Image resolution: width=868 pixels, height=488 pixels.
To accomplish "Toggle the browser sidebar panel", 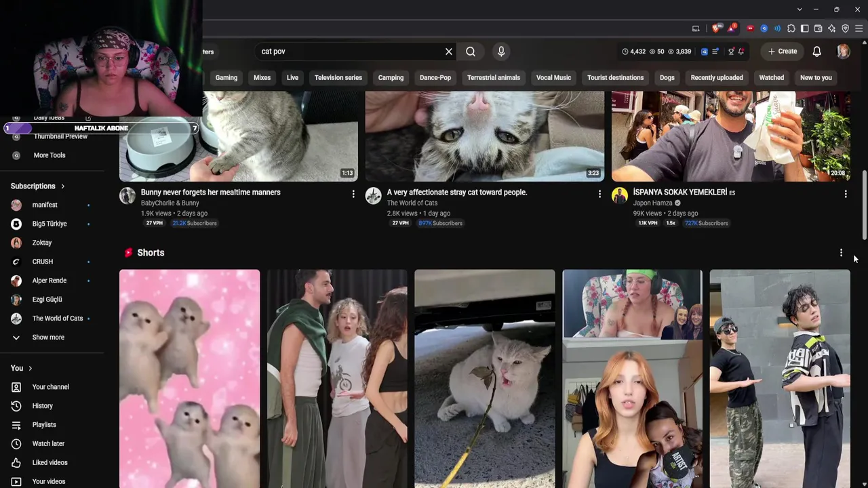I will tap(805, 28).
